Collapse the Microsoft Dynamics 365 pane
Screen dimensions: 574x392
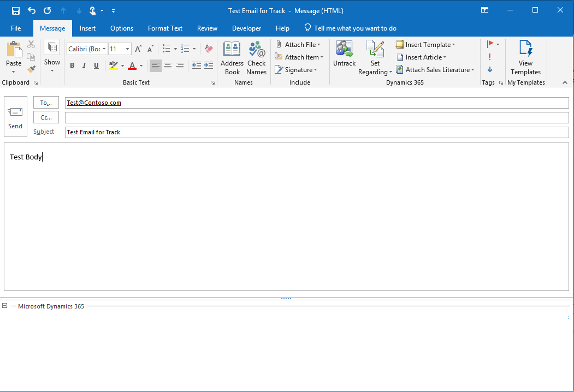5,306
